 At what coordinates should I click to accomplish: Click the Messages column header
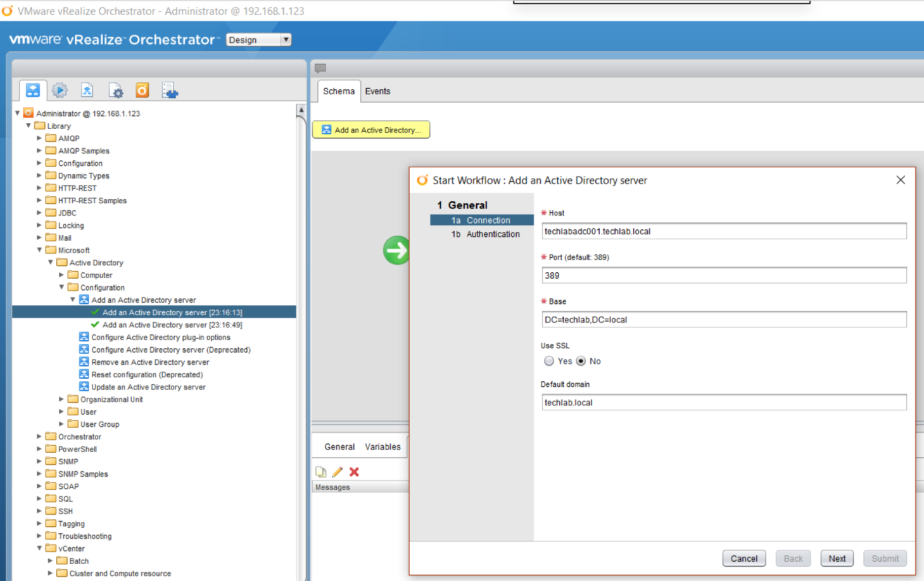tap(360, 487)
